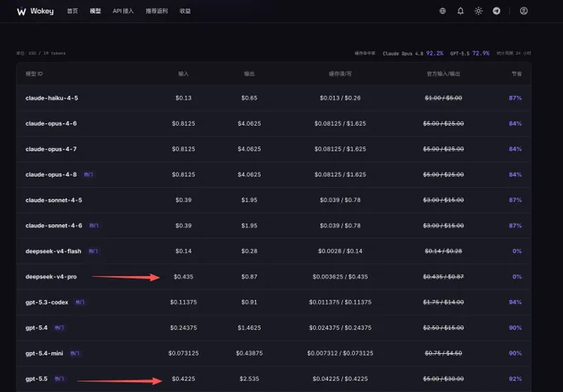The height and width of the screenshot is (392, 563).
Task: Click the 热门 badge beside gpt-5.4-mini
Action: click(75, 353)
